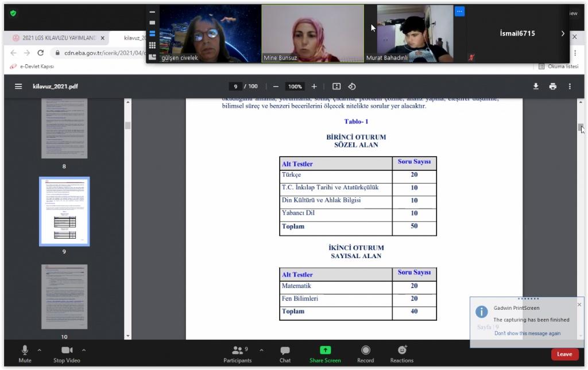This screenshot has width=588, height=370.
Task: Open the caret menu next to Participants
Action: coord(261,350)
